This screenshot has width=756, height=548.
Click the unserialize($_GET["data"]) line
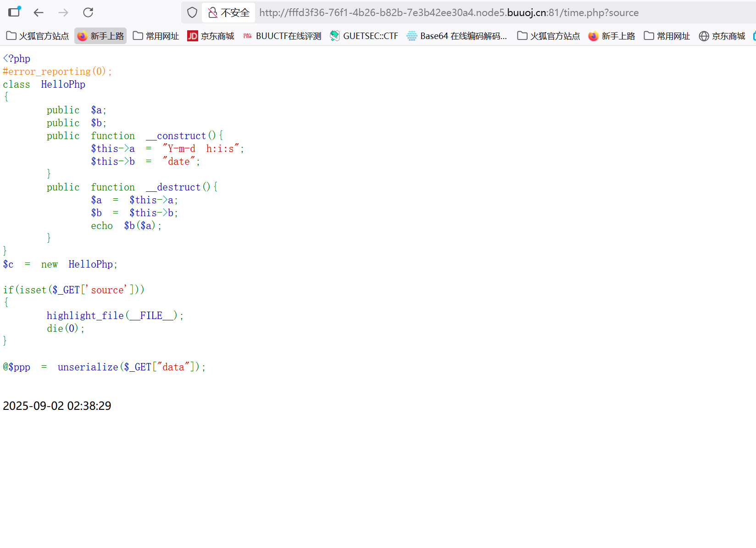pos(105,367)
